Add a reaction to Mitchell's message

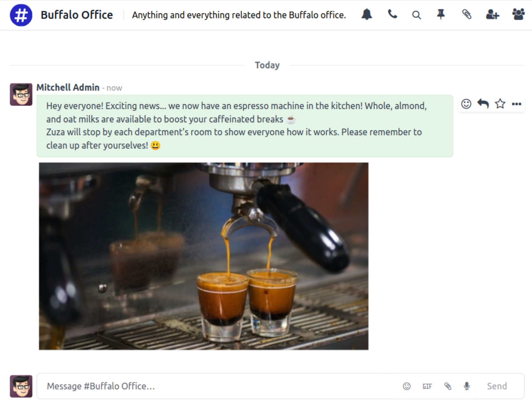click(466, 104)
